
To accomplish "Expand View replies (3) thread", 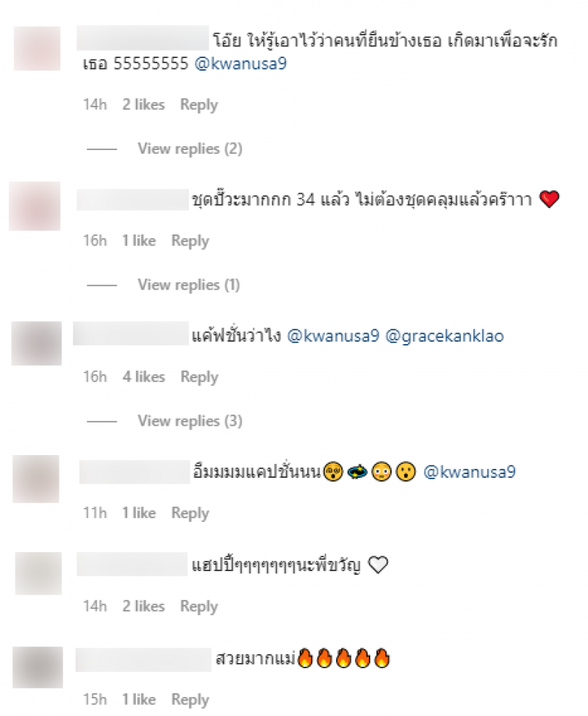I will 190,421.
